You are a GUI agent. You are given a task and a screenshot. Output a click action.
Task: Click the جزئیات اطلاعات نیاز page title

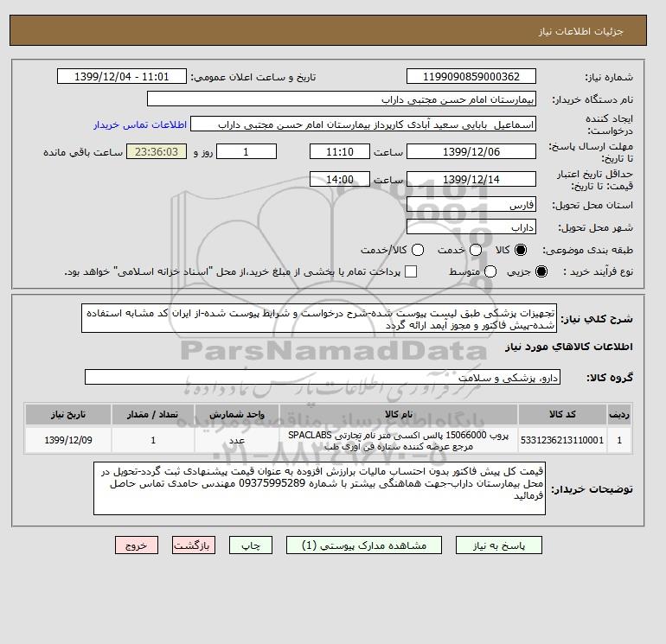coord(580,31)
